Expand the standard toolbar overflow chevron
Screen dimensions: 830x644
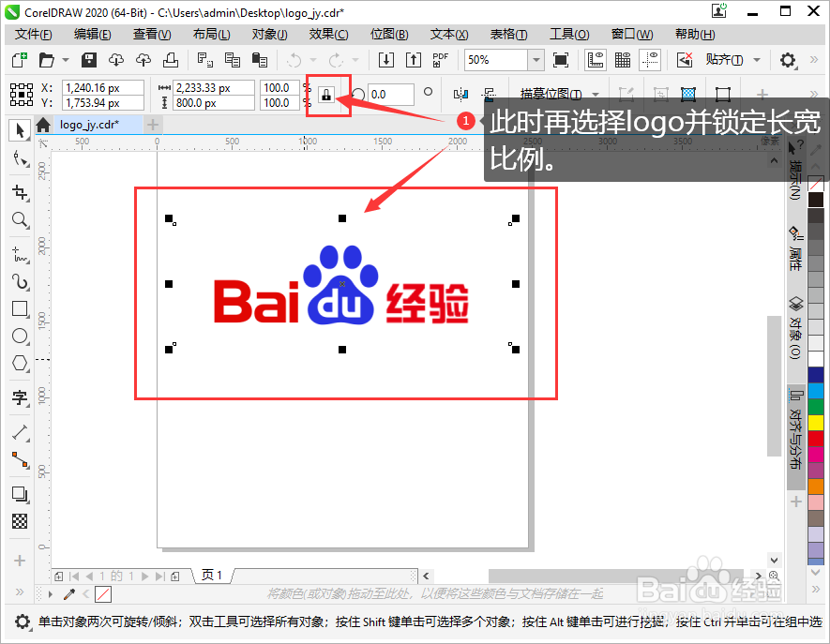[x=814, y=60]
